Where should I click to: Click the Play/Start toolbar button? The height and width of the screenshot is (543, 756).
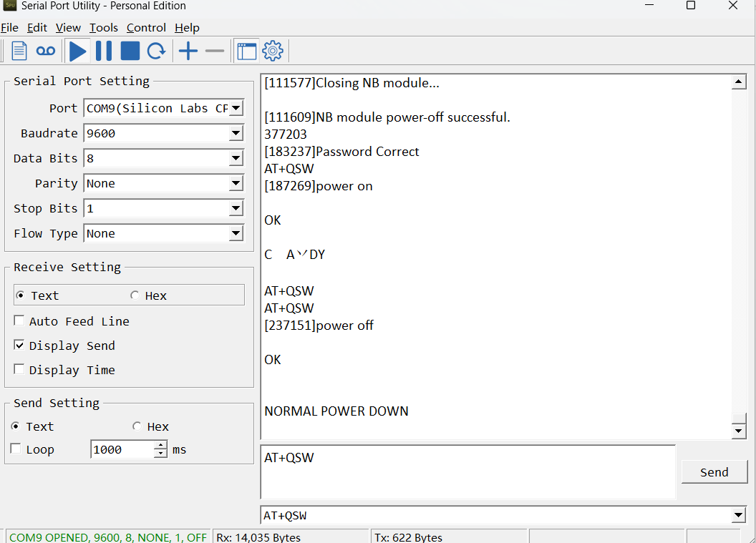tap(77, 51)
